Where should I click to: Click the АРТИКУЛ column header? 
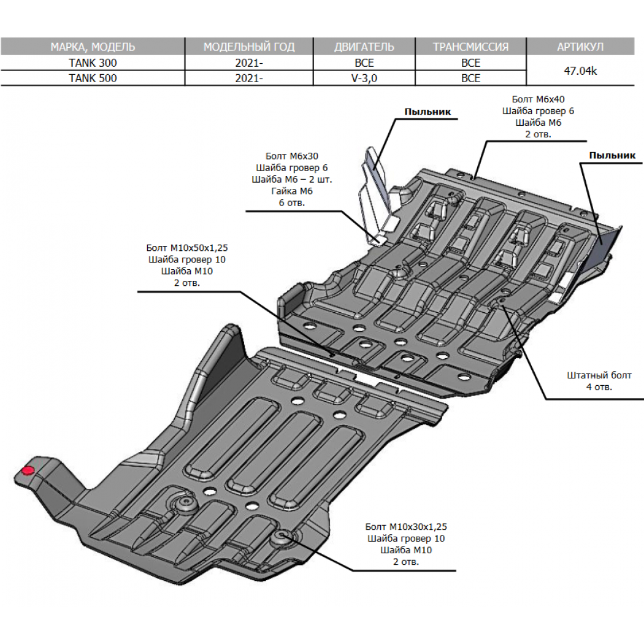[580, 47]
